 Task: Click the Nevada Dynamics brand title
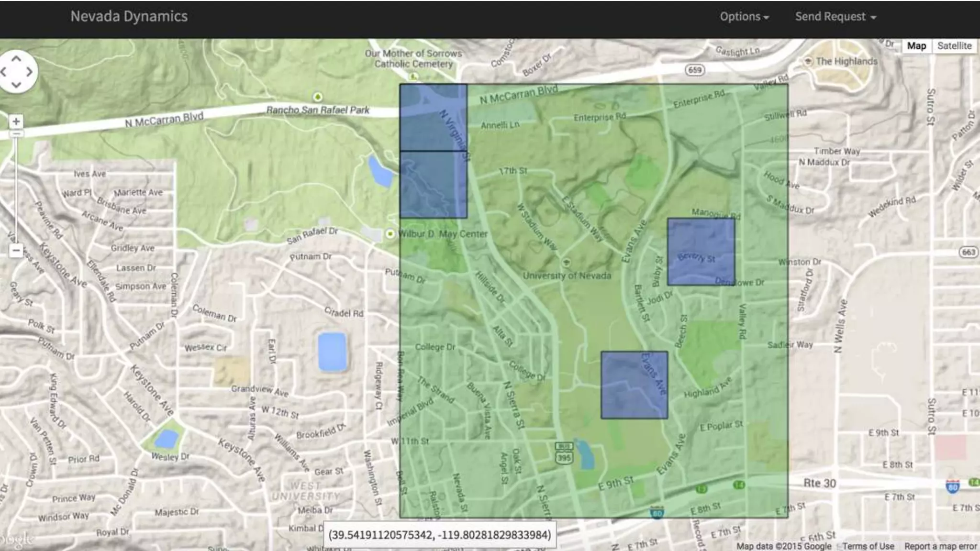tap(129, 16)
